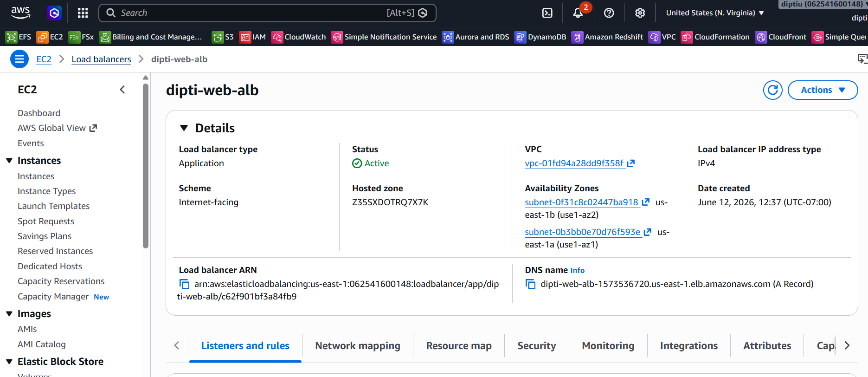Open the FSx favorite shortcut
The image size is (868, 377).
click(x=81, y=37)
